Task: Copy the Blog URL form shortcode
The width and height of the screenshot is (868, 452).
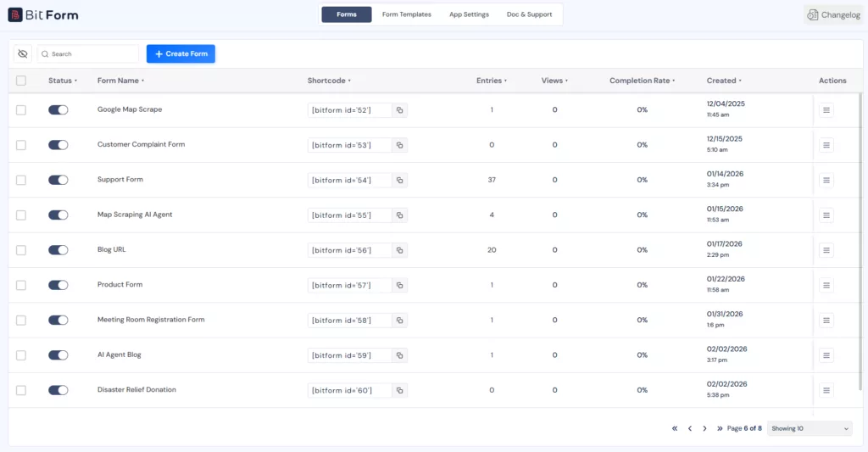Action: click(x=400, y=250)
